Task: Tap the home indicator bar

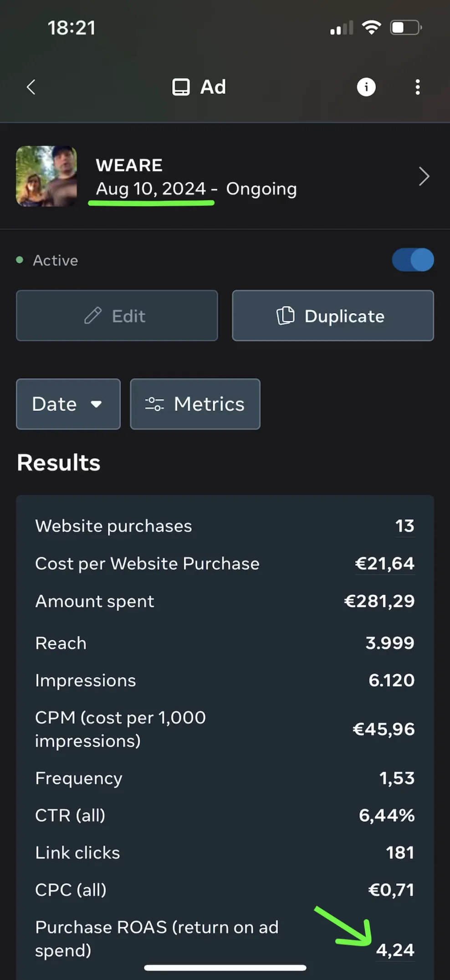Action: 225,968
